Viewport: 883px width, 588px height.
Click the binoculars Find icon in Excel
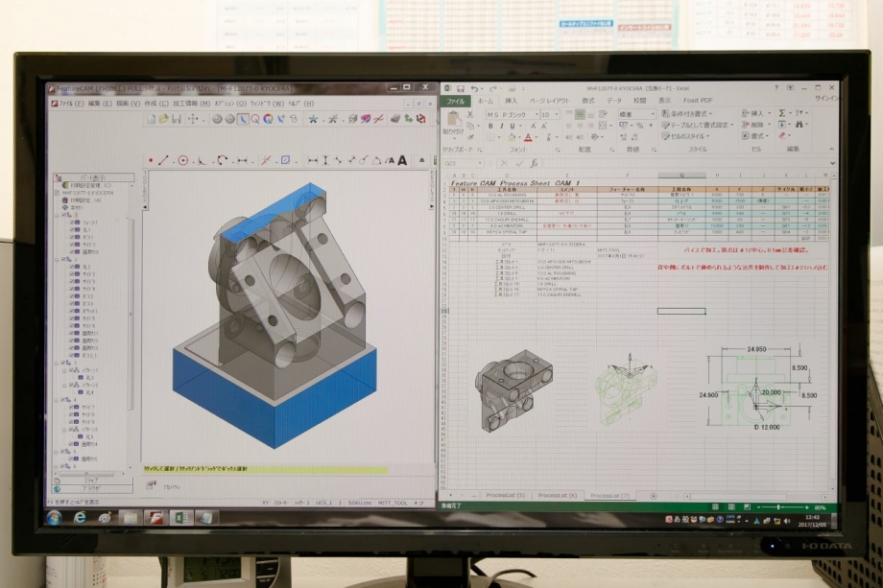tap(799, 125)
